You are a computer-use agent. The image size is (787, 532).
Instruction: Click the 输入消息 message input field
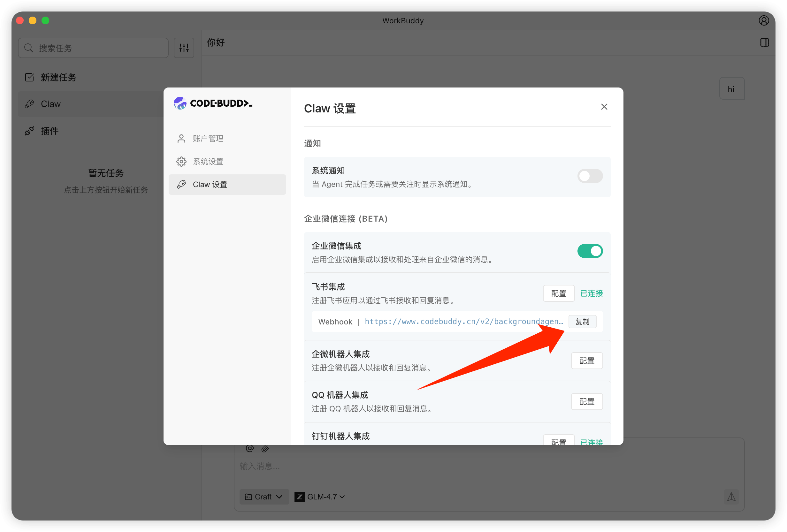[305, 466]
